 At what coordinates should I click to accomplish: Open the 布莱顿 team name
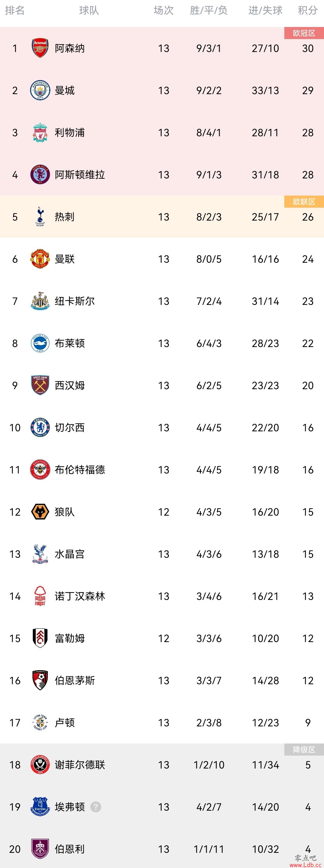coord(70,343)
